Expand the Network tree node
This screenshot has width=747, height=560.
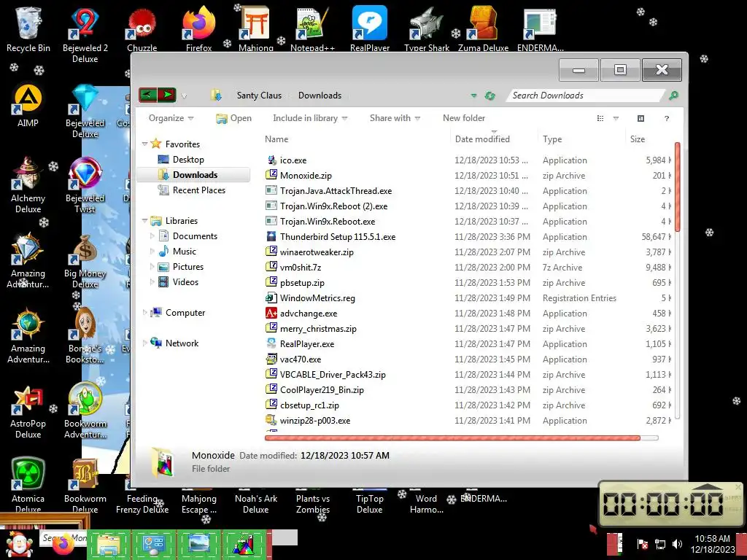coord(145,343)
